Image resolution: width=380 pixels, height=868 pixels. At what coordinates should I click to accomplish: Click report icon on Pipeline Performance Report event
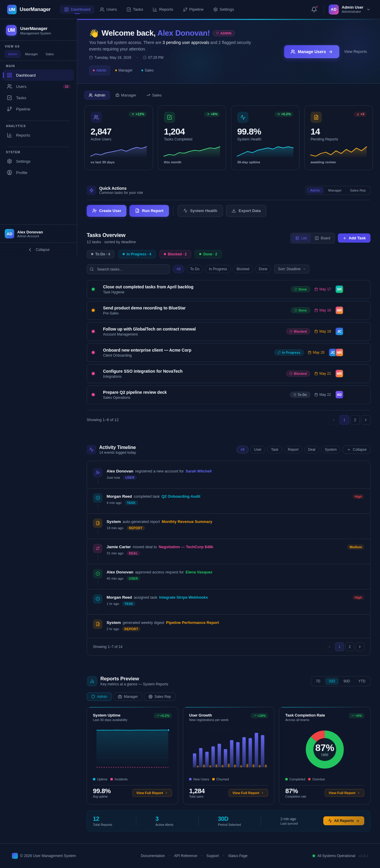tap(98, 624)
